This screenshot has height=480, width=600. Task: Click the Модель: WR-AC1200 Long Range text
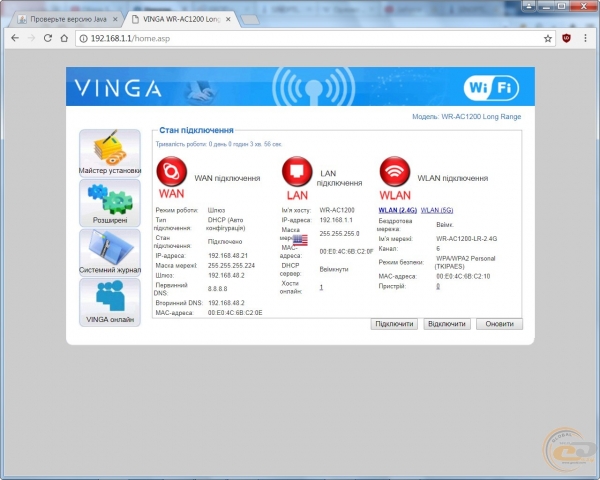pyautogui.click(x=466, y=117)
